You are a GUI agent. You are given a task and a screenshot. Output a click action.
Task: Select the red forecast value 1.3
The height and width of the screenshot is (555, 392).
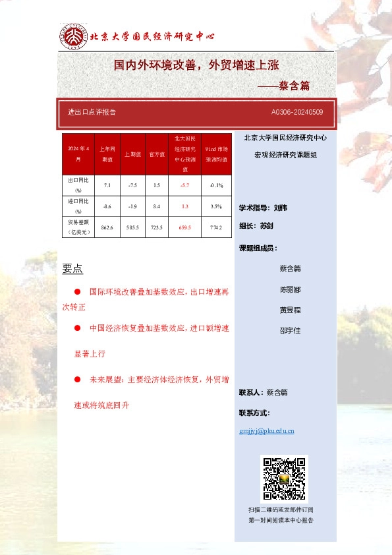pos(185,206)
